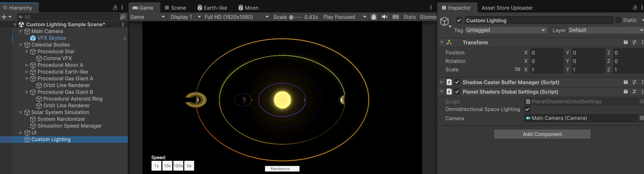Click the keyboard shortcuts icon in Game toolbar

coord(396,17)
